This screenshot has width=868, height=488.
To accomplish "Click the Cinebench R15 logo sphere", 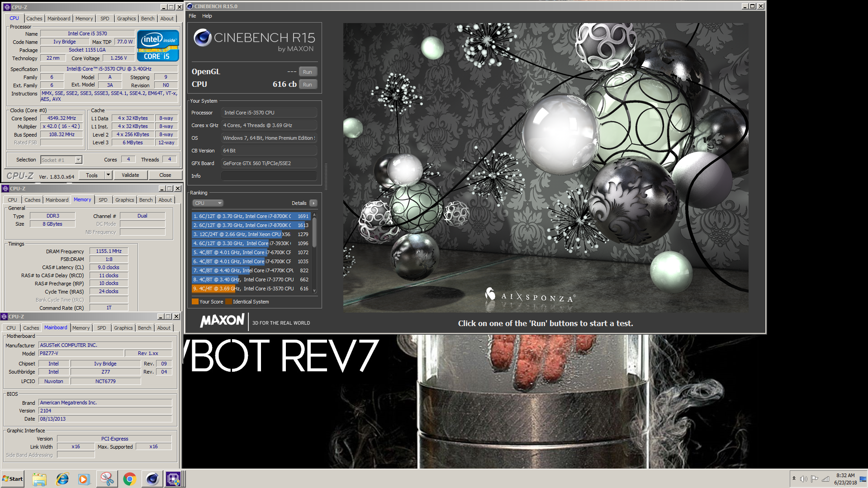I will point(202,38).
